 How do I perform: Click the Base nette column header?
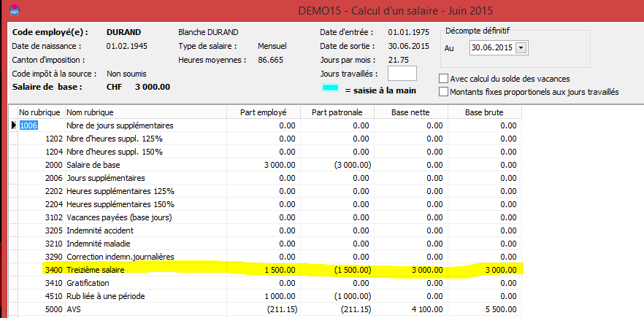pyautogui.click(x=411, y=112)
